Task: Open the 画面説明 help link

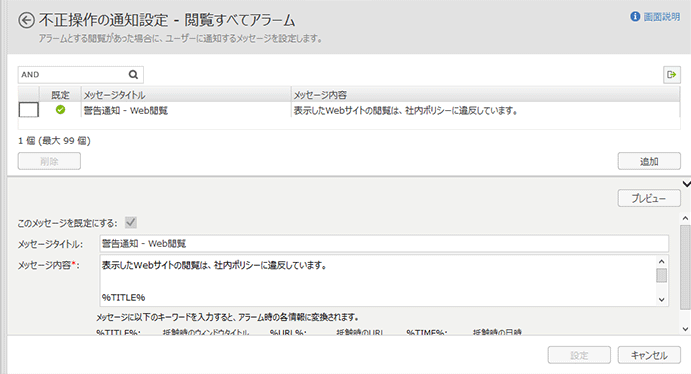Action: [661, 17]
